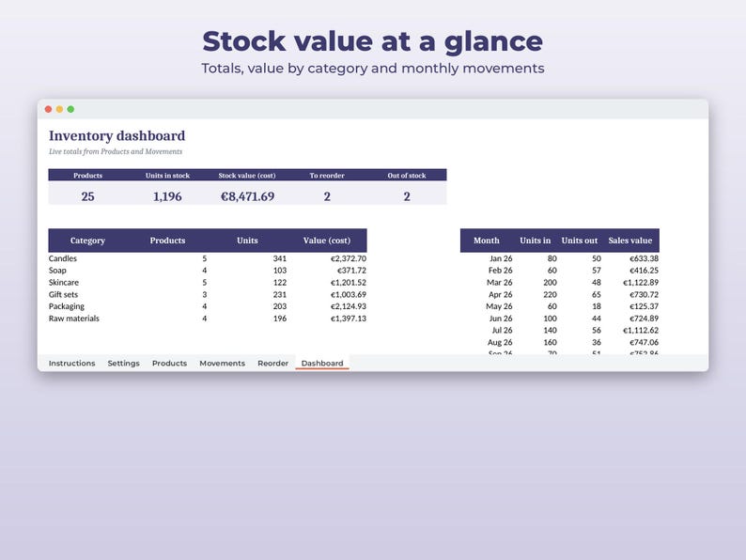This screenshot has width=746, height=560.
Task: Click the subtitle 'Live totals from Products and Movements'
Action: [116, 151]
